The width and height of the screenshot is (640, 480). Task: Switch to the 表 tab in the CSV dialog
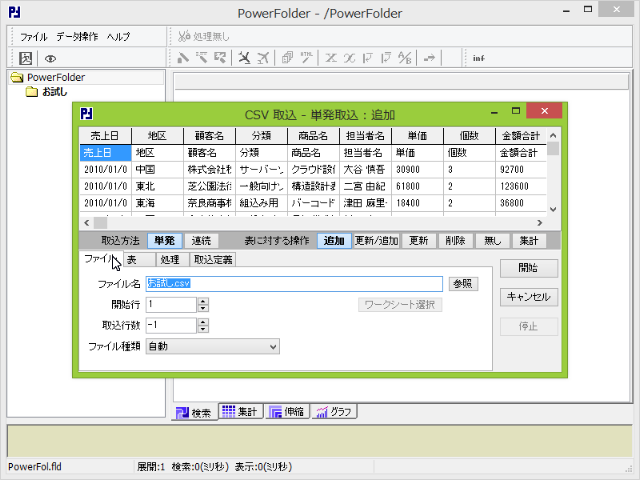[x=139, y=260]
